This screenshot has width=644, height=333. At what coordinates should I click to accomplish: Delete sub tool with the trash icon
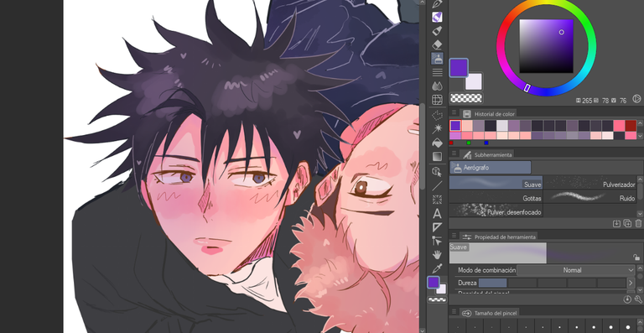point(638,223)
